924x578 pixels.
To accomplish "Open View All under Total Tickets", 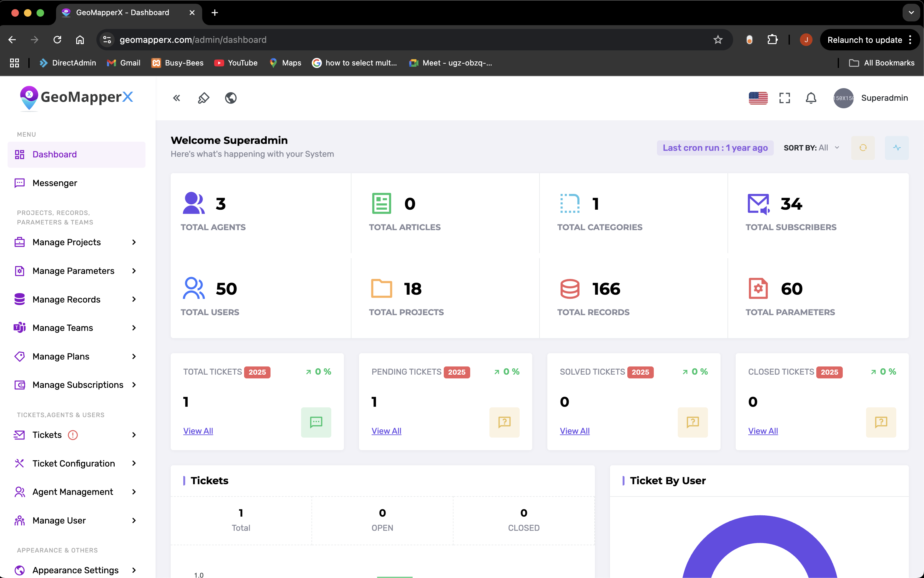I will [x=198, y=431].
